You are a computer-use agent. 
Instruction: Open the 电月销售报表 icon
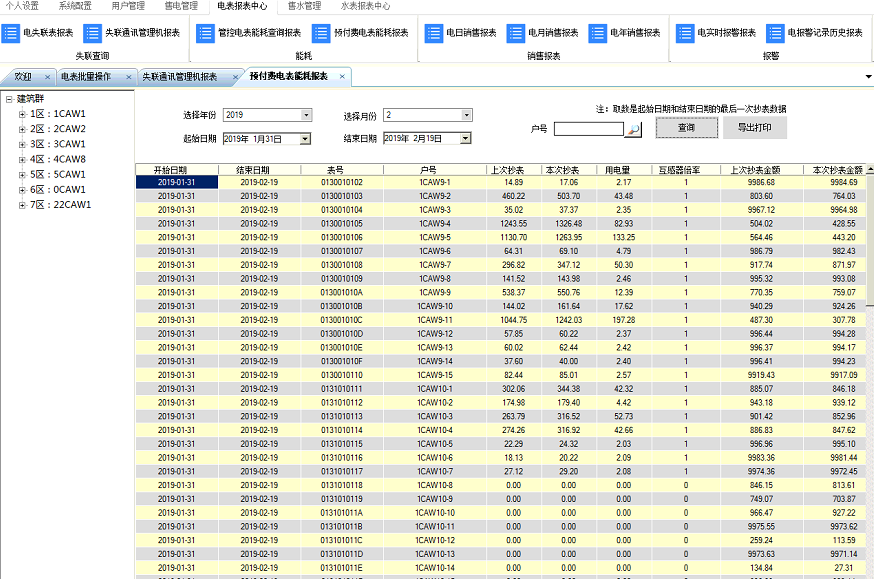click(516, 33)
